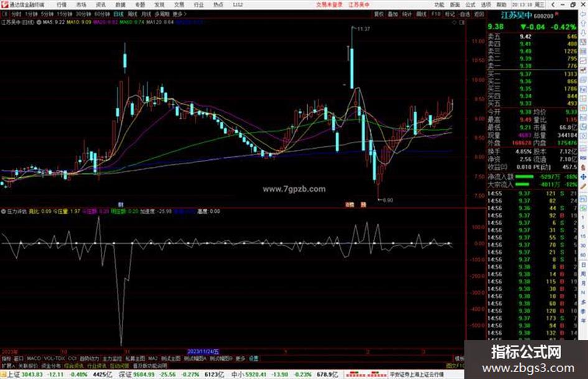The height and width of the screenshot is (379, 588).
Task: Select the MA2 indicator tab
Action: (152, 358)
